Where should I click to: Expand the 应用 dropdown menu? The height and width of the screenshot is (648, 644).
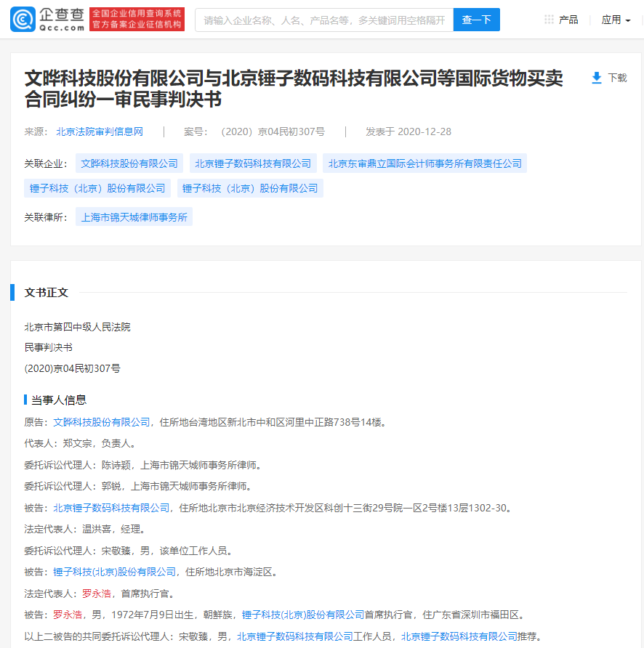(x=616, y=20)
